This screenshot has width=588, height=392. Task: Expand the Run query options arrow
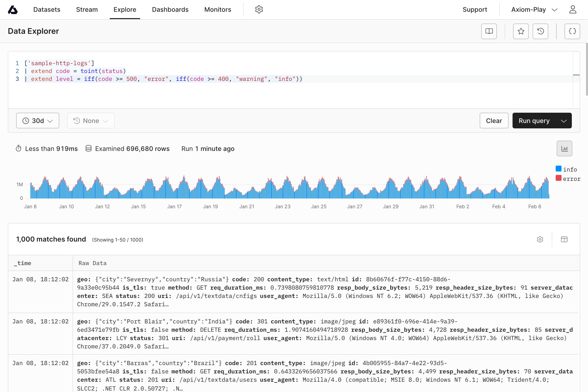click(x=563, y=121)
